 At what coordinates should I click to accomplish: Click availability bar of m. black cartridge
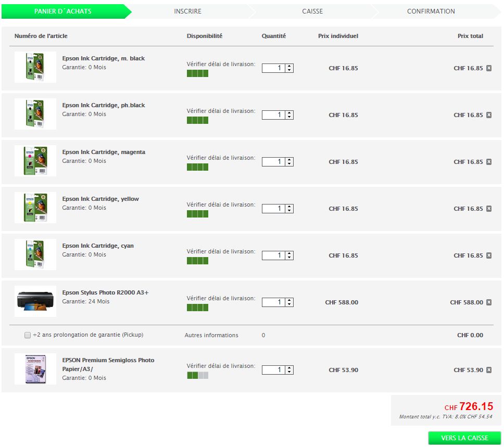click(x=198, y=73)
